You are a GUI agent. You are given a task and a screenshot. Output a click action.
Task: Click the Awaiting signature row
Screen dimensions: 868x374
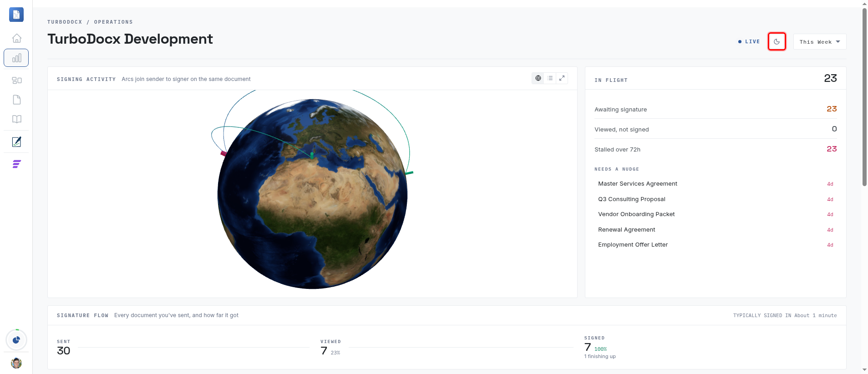click(716, 109)
